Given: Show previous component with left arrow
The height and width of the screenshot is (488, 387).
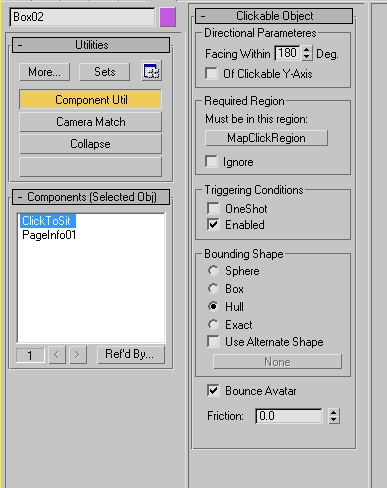Looking at the screenshot, I should point(57,355).
